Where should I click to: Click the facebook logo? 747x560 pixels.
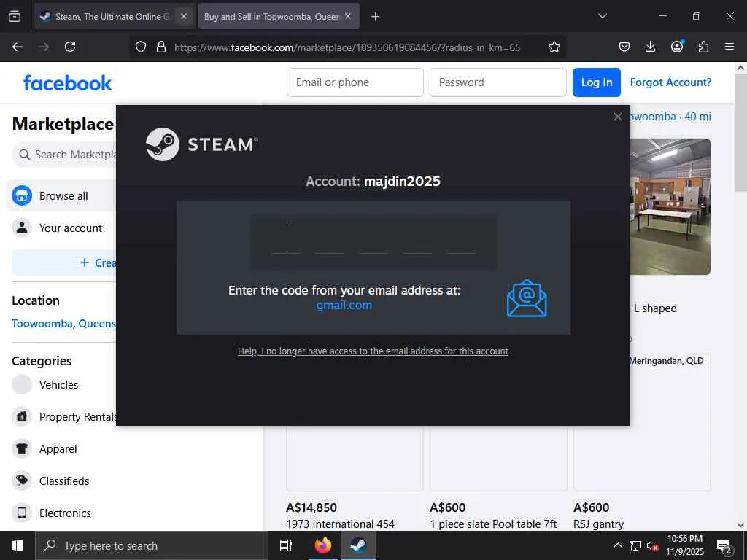coord(68,83)
